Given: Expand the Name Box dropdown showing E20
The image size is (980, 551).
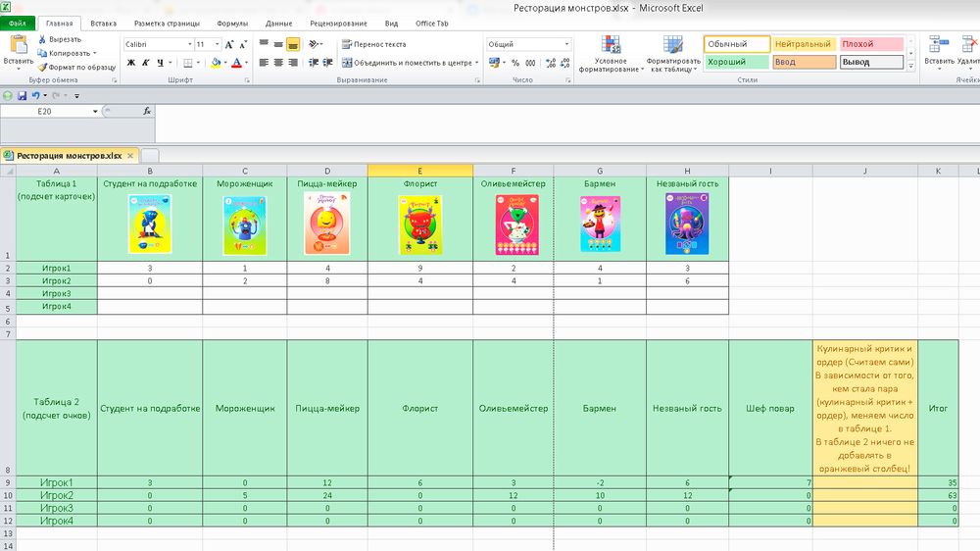Looking at the screenshot, I should pyautogui.click(x=95, y=112).
